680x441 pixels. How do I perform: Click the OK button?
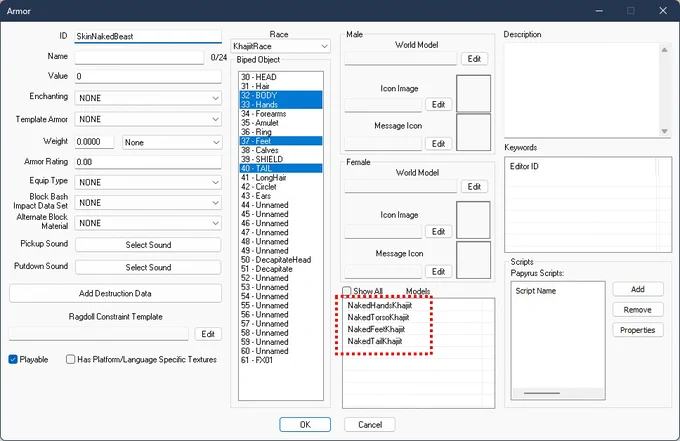(305, 425)
